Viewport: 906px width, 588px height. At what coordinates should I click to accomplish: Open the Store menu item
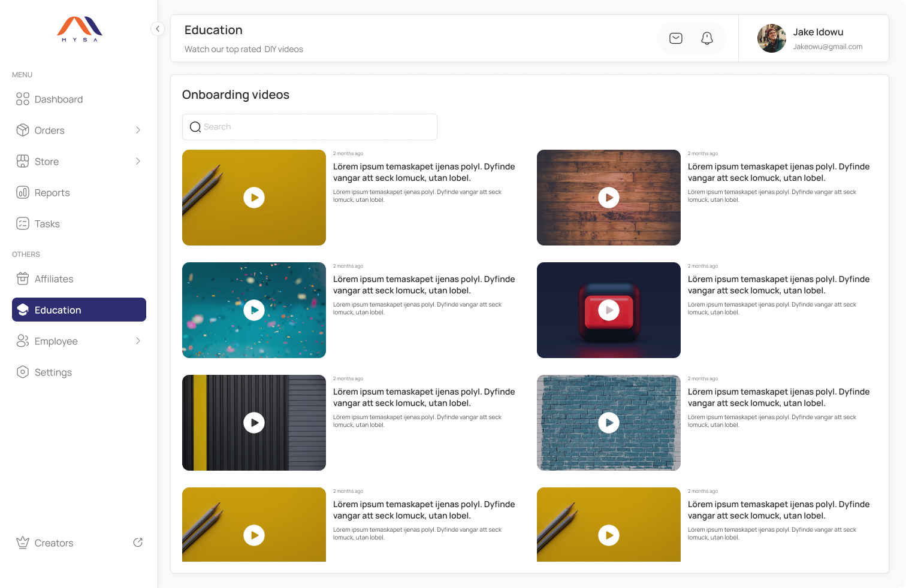(x=79, y=161)
